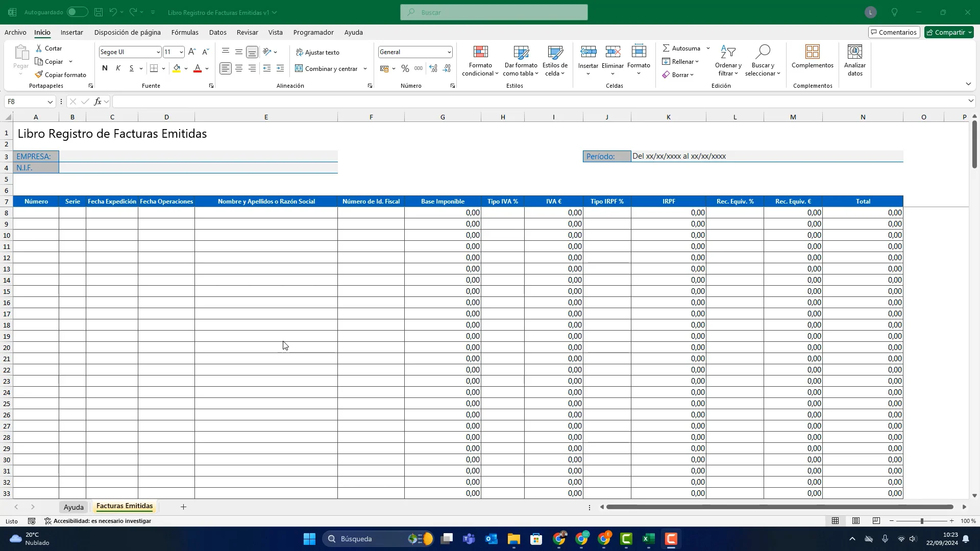Toggle Ajustar texto wrap option
This screenshot has height=551, width=980.
click(x=317, y=52)
